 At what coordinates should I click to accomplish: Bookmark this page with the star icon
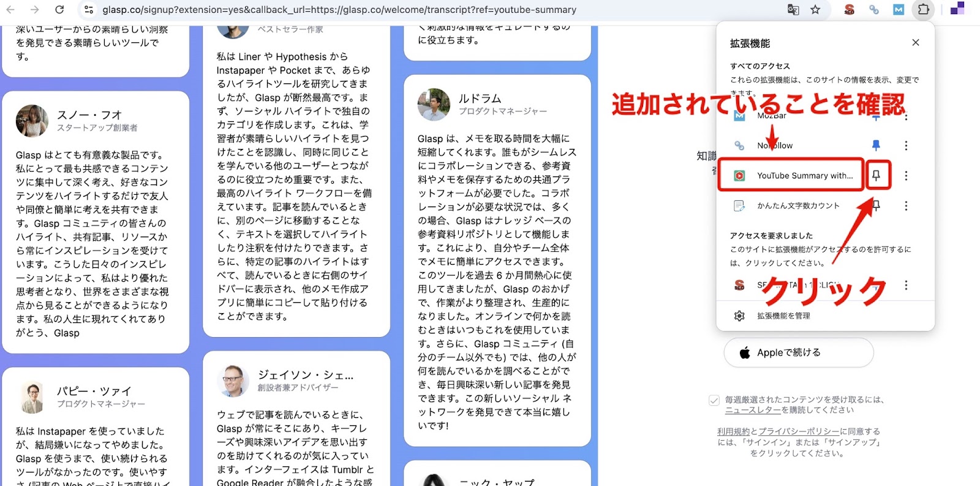(815, 10)
